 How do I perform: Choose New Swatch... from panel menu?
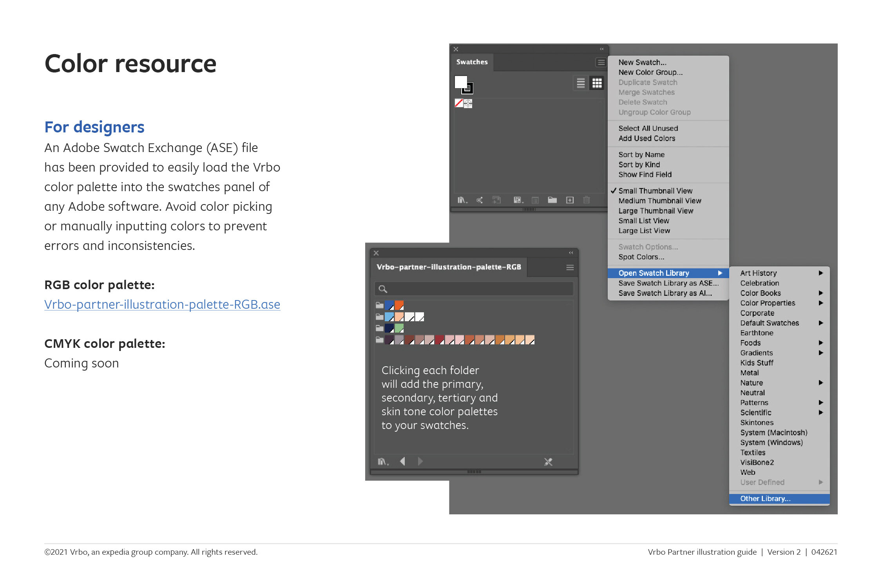tap(642, 62)
